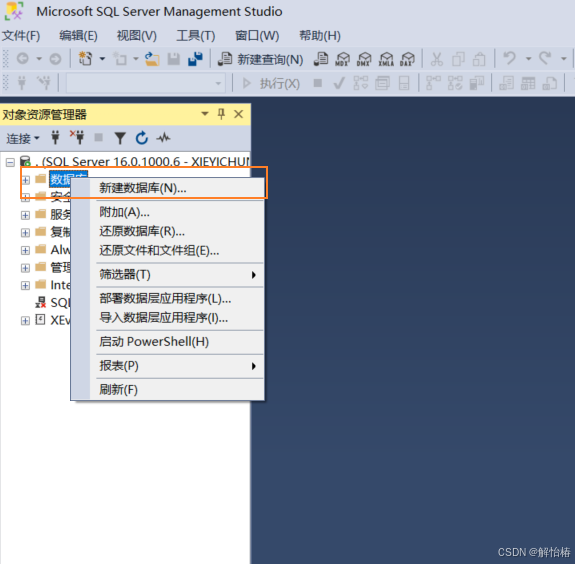
Task: Choose 导入数据层应用程序(I)... menu entry
Action: click(x=168, y=318)
